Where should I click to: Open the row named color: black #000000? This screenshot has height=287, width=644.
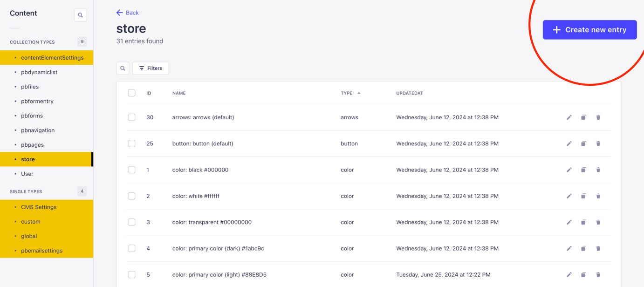(200, 170)
